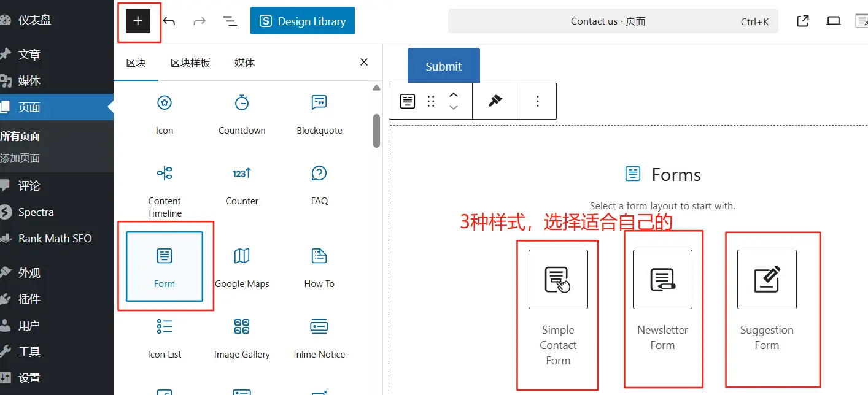The height and width of the screenshot is (395, 868).
Task: Add the Content Timeline block
Action: pyautogui.click(x=165, y=187)
